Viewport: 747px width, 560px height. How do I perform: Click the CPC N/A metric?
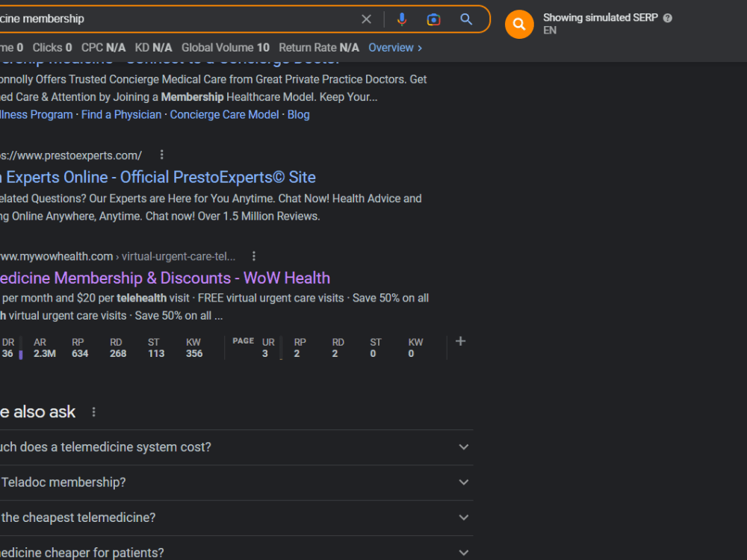pyautogui.click(x=103, y=48)
